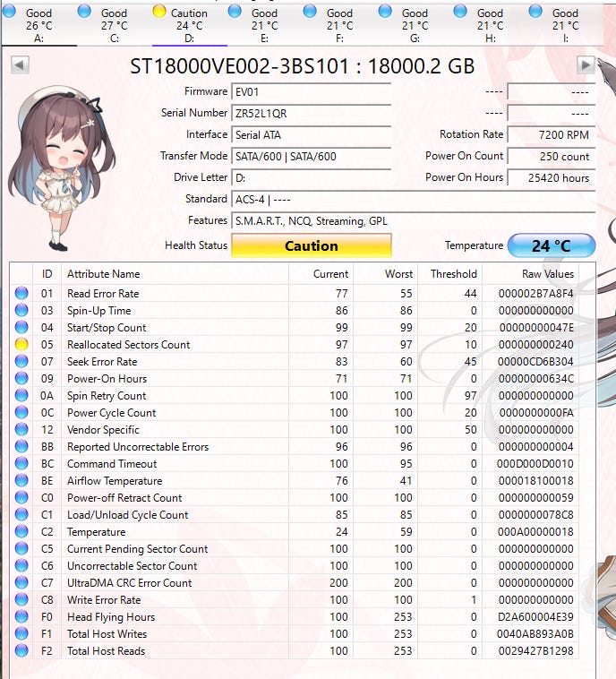Click the blue status icon for Load/Unload Cycle Count

[x=21, y=514]
